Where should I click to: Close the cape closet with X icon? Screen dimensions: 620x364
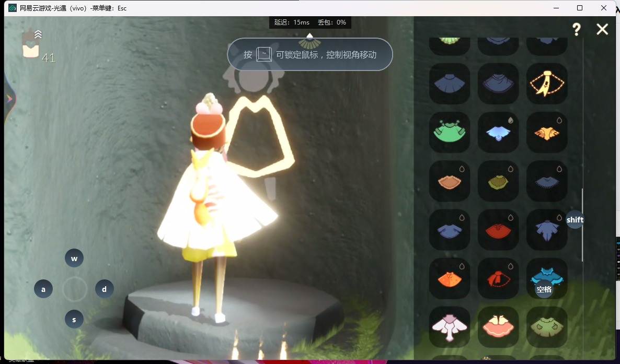click(x=602, y=29)
